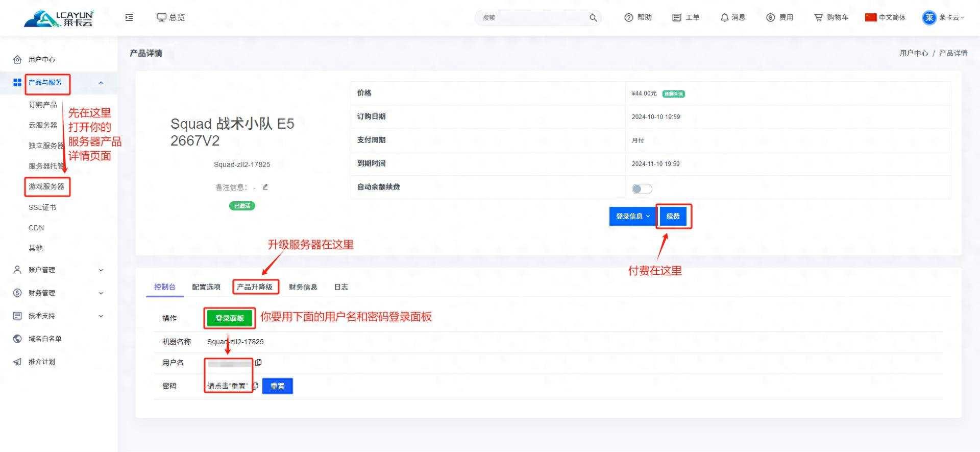Select 机器名称 value Squad-zll2-17825
Screen dimensions: 980x452
pos(235,342)
